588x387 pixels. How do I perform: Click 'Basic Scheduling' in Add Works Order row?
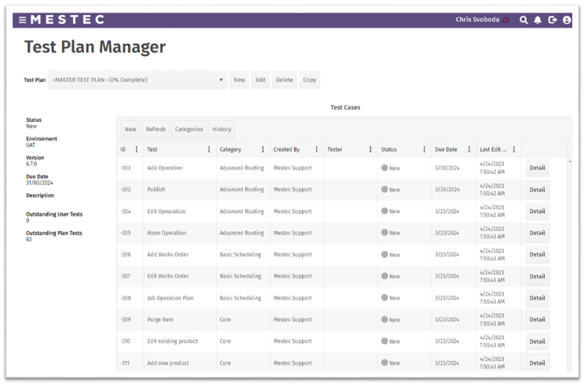(x=241, y=255)
